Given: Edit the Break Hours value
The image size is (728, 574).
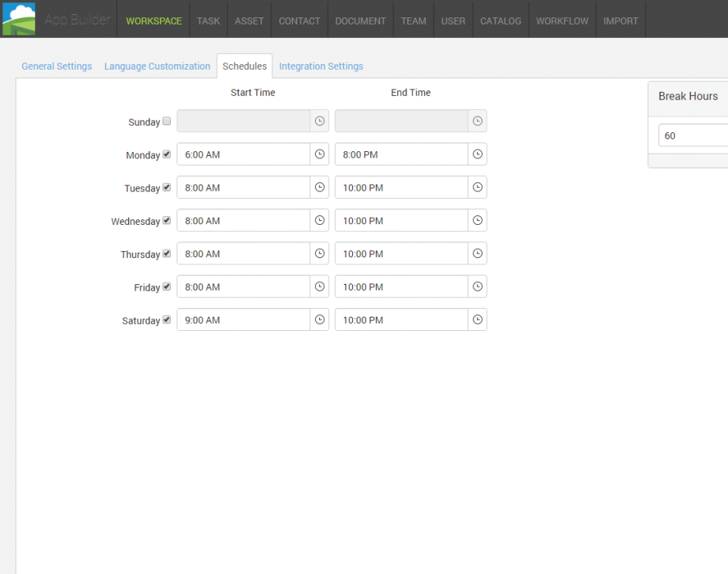Looking at the screenshot, I should point(692,135).
